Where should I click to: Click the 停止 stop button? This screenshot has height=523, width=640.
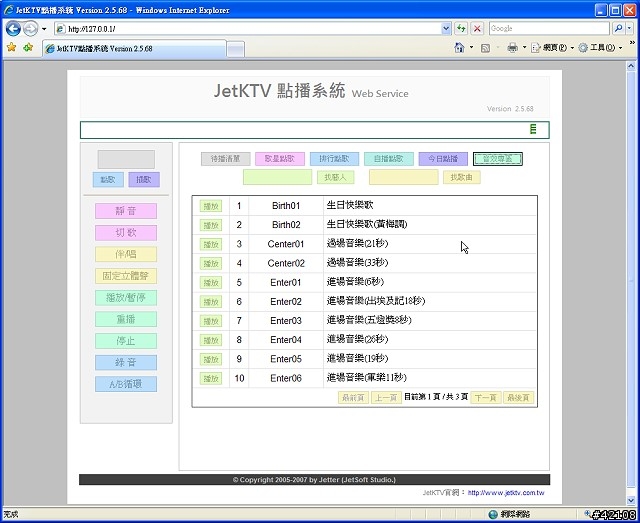pyautogui.click(x=126, y=341)
